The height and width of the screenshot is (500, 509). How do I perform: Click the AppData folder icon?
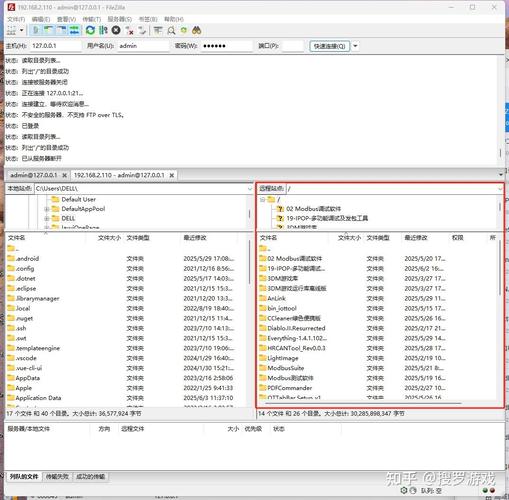[x=11, y=378]
